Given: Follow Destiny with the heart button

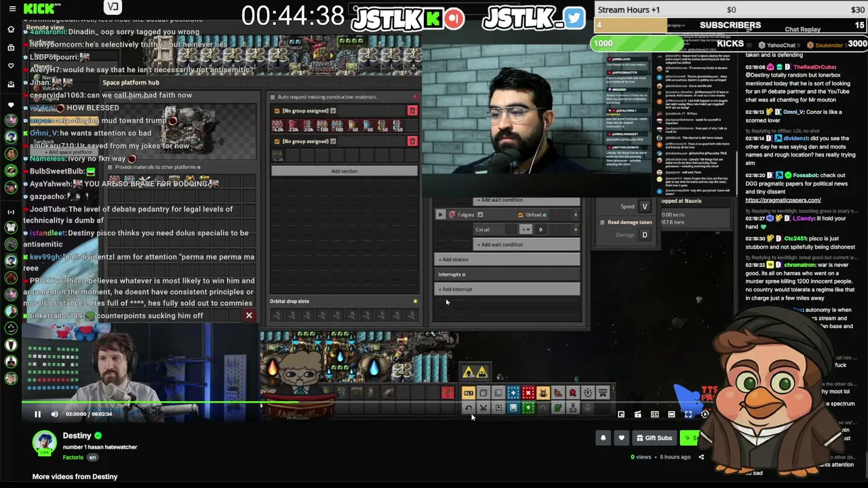Looking at the screenshot, I should coord(621,438).
